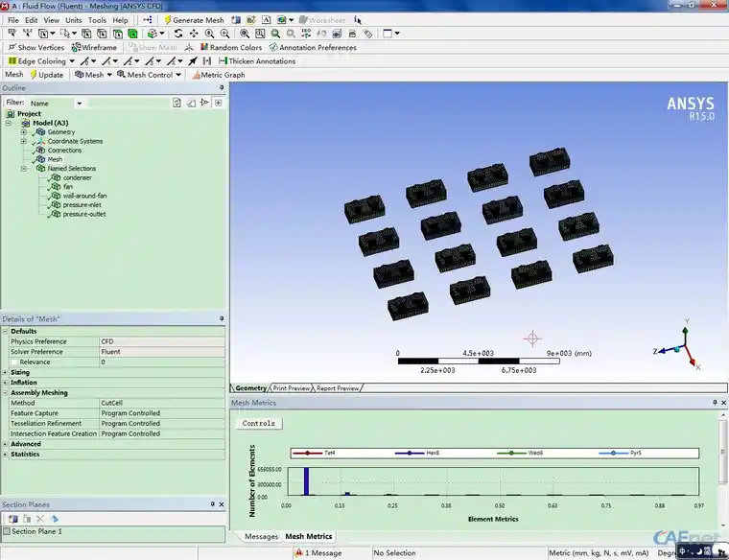
Task: Click the tag label icon in toolbar
Action: point(368,34)
